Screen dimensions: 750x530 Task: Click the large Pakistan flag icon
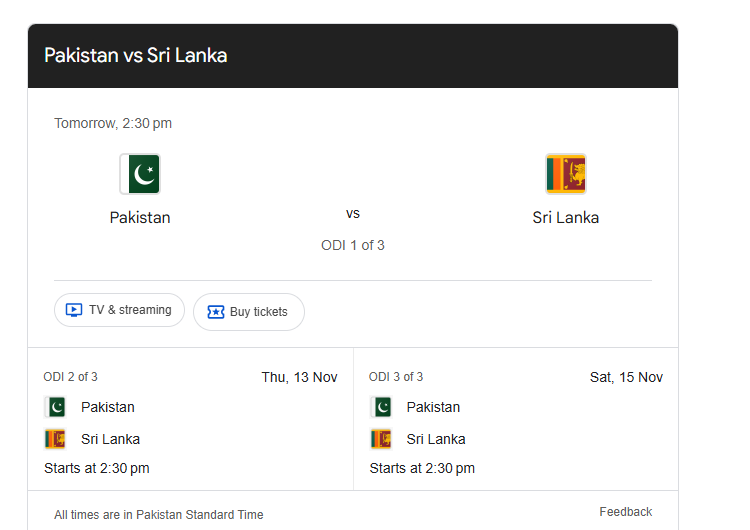pos(140,174)
